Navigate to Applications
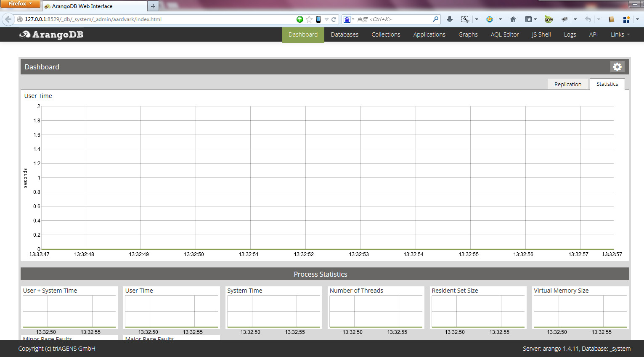644x357 pixels. (429, 34)
